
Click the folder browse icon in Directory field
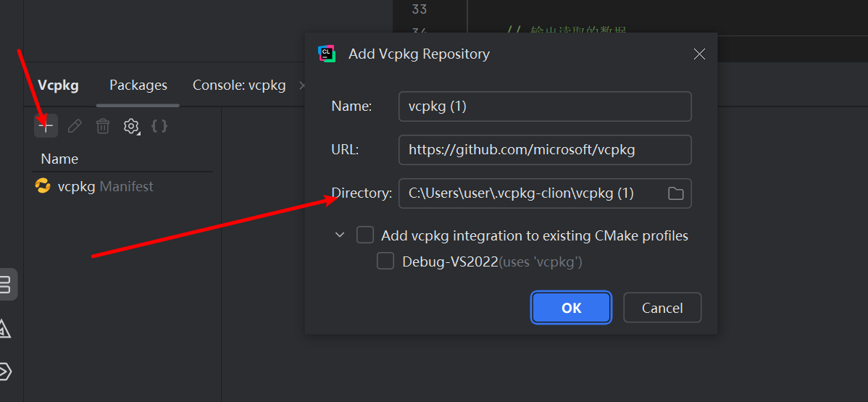point(675,193)
